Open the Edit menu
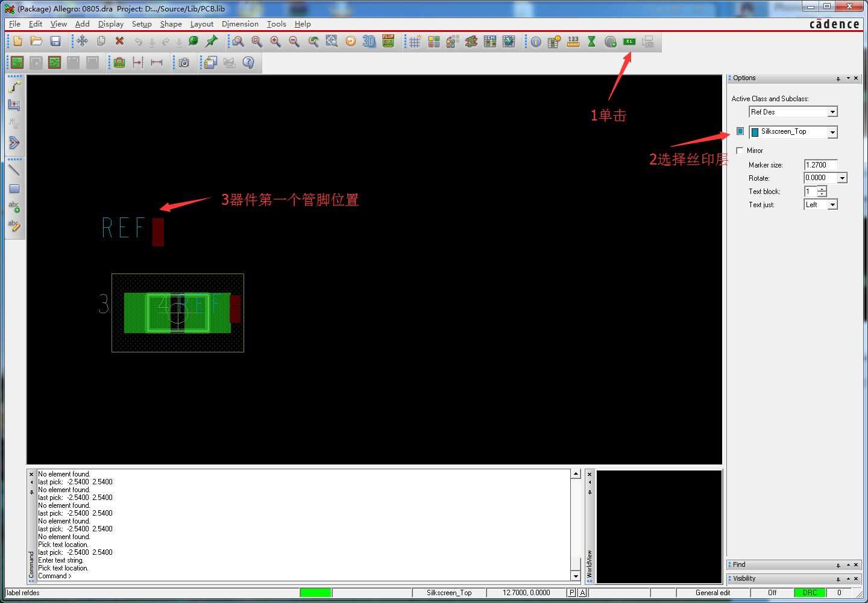The width and height of the screenshot is (868, 603). pos(36,24)
